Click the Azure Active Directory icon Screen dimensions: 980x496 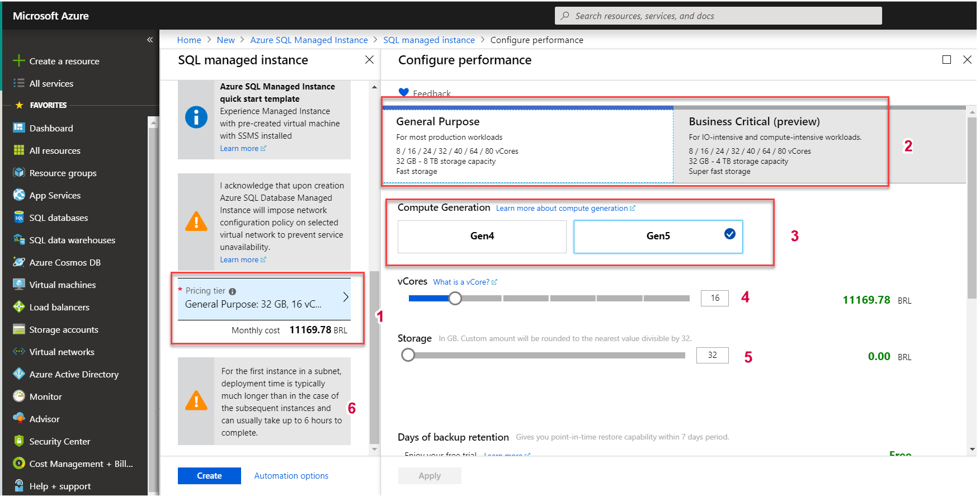tap(19, 374)
